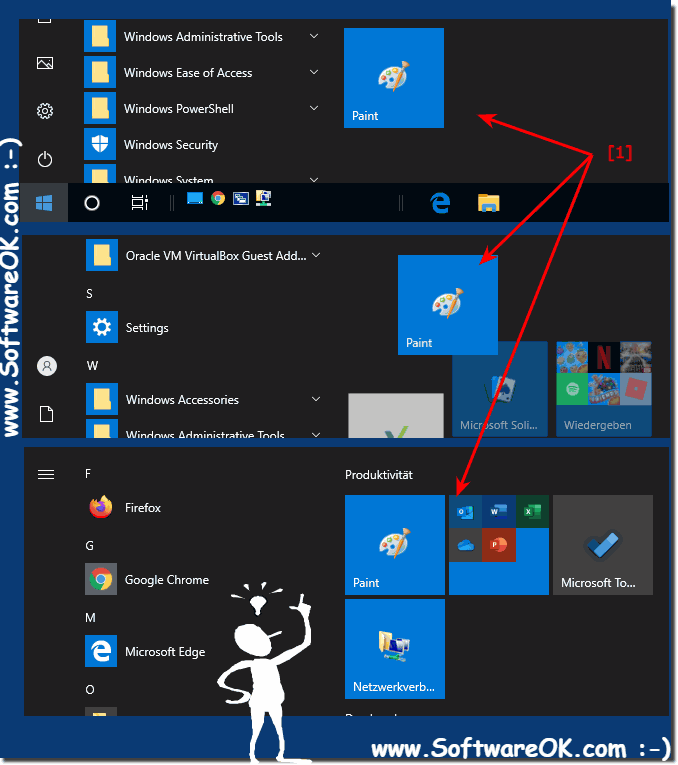Click the letter G index header
Image resolution: width=678 pixels, height=765 pixels.
90,545
